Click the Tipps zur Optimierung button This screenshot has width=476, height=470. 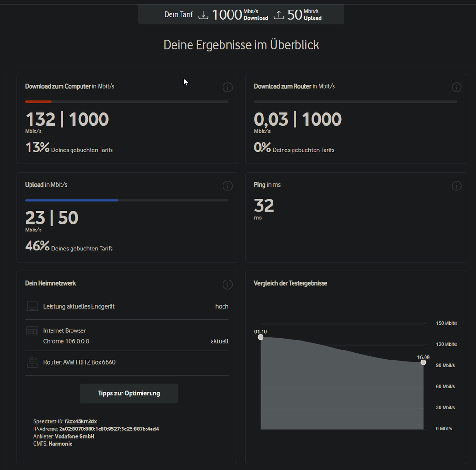pos(129,393)
